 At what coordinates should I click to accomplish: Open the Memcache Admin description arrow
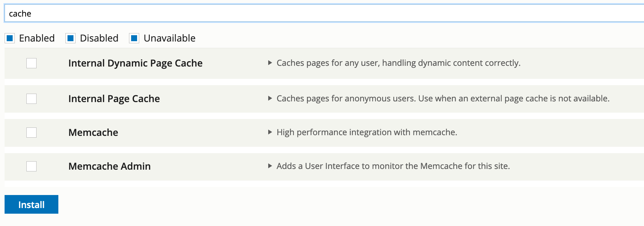(x=270, y=166)
